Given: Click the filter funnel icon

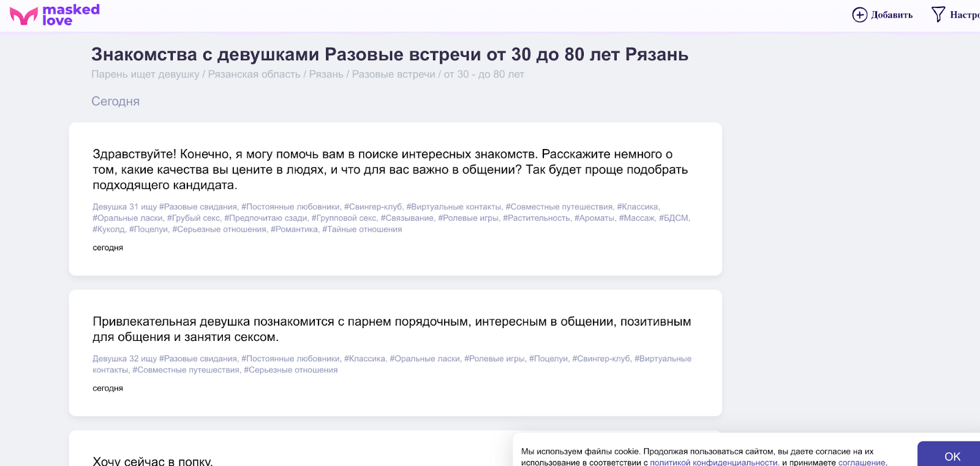Looking at the screenshot, I should pos(938,15).
